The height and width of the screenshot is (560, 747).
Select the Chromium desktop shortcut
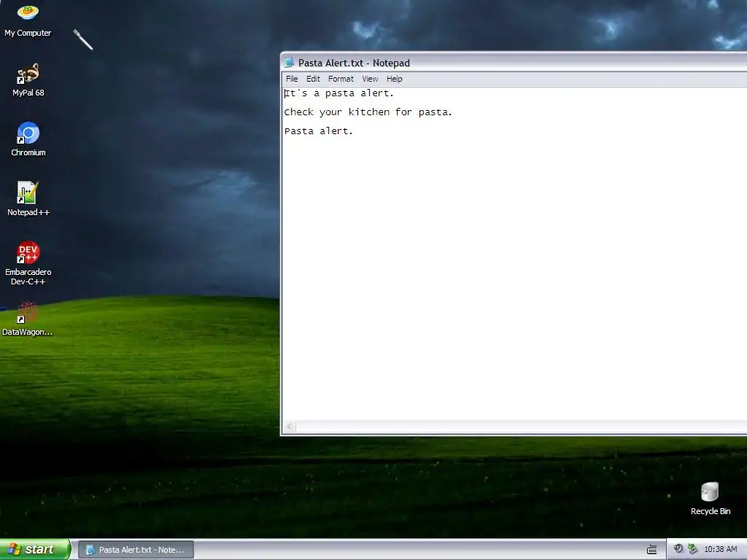28,139
